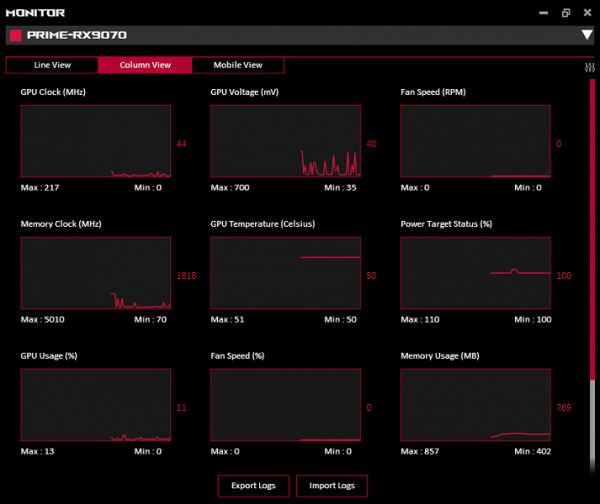Click 'Max : 110' under Power Target Status
The image size is (600, 504).
pos(420,319)
